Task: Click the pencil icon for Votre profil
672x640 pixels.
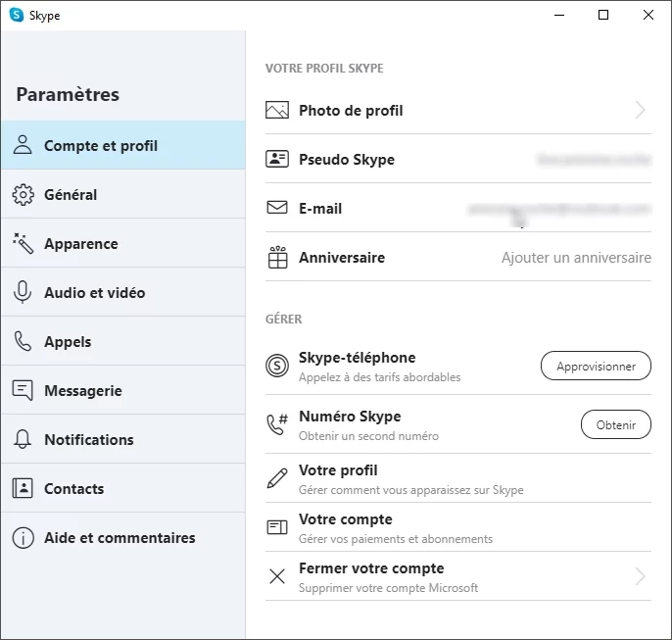Action: click(277, 478)
